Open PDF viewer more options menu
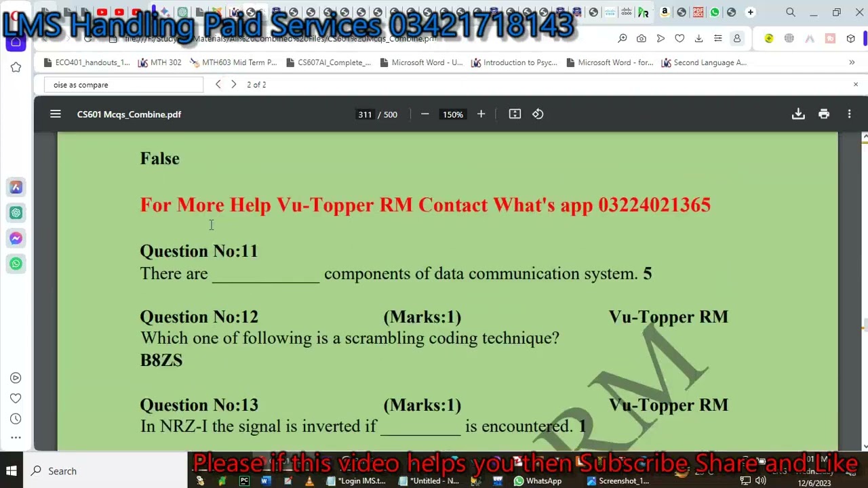868x488 pixels. click(849, 115)
